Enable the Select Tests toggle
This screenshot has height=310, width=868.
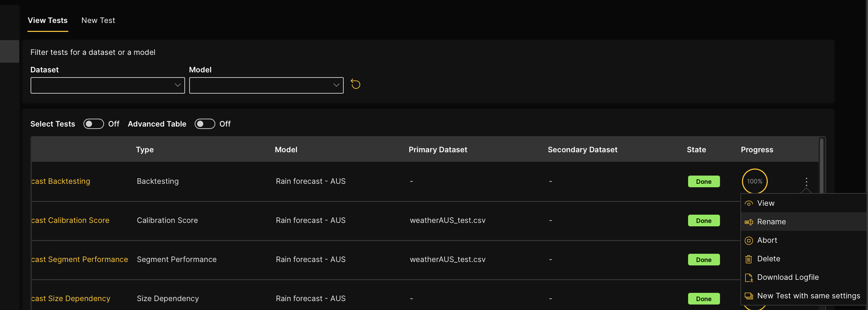pyautogui.click(x=93, y=124)
